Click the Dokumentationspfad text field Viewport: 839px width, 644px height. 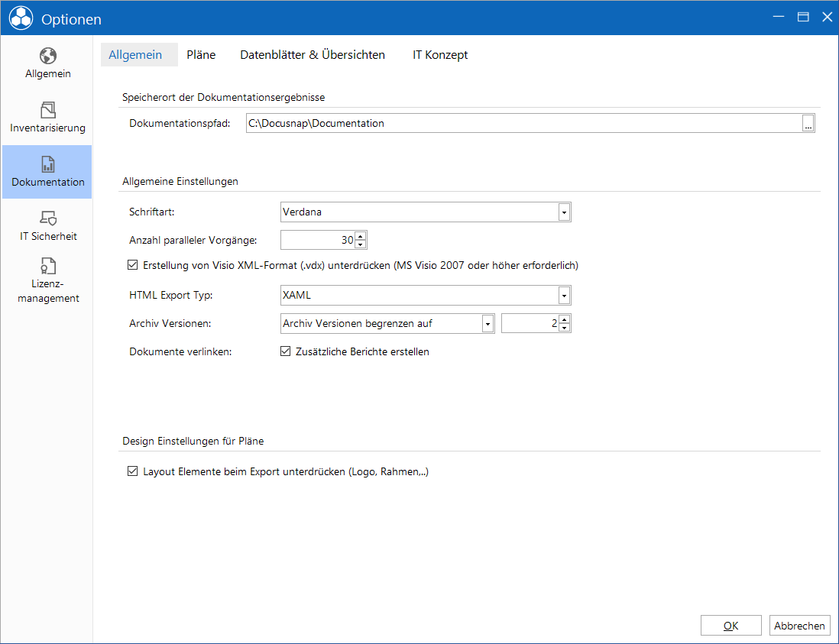(524, 124)
